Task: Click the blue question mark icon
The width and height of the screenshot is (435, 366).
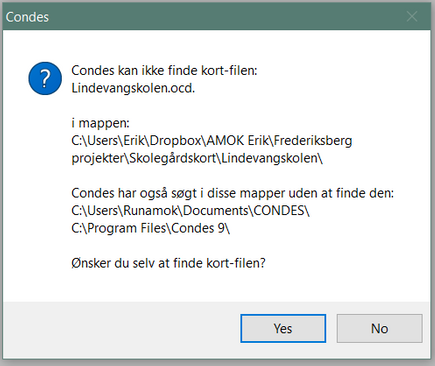Action: [x=45, y=78]
